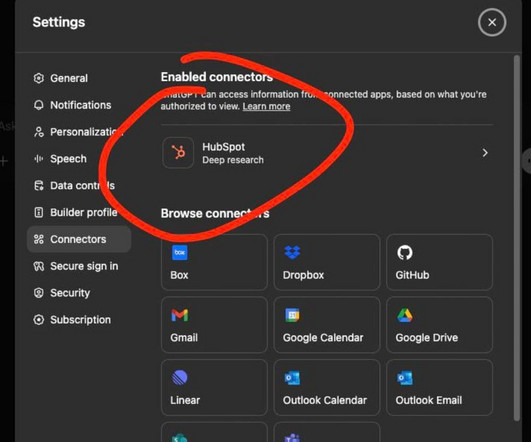The image size is (531, 442).
Task: Click the Dropbox logo icon
Action: (x=292, y=252)
